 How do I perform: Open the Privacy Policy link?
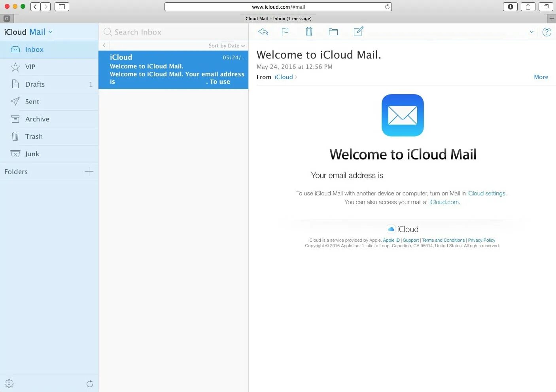(x=482, y=240)
